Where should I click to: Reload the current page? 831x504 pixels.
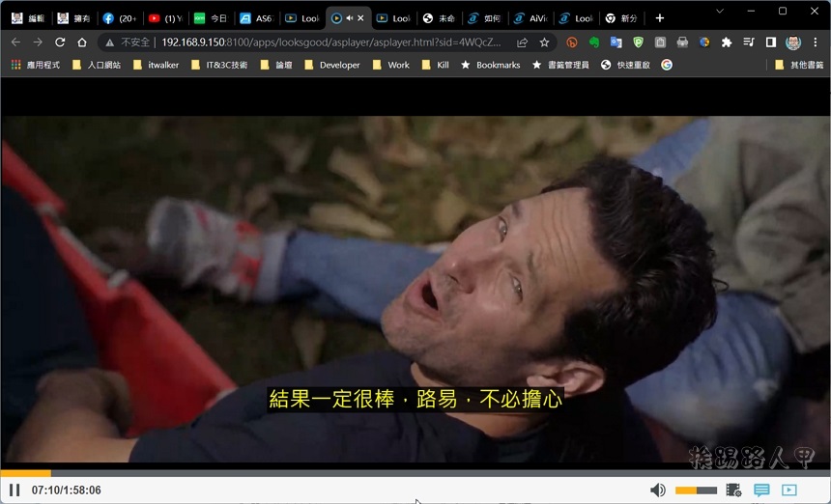[60, 42]
